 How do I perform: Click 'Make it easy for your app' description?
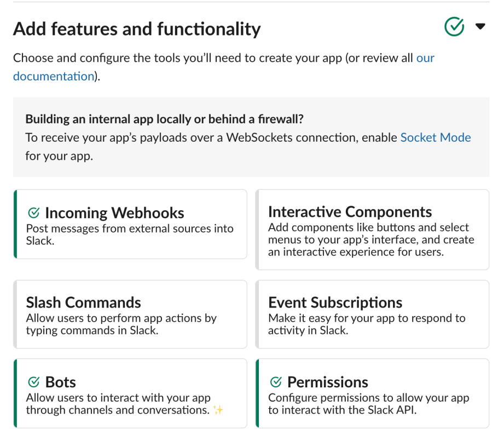[367, 324]
